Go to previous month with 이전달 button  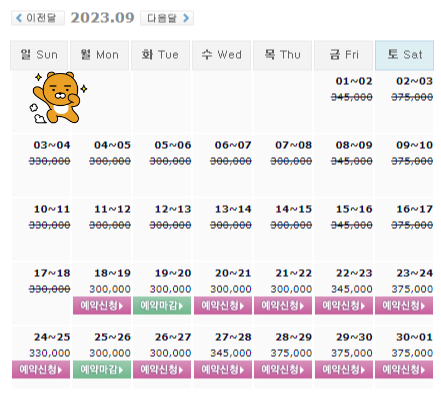[x=38, y=18]
